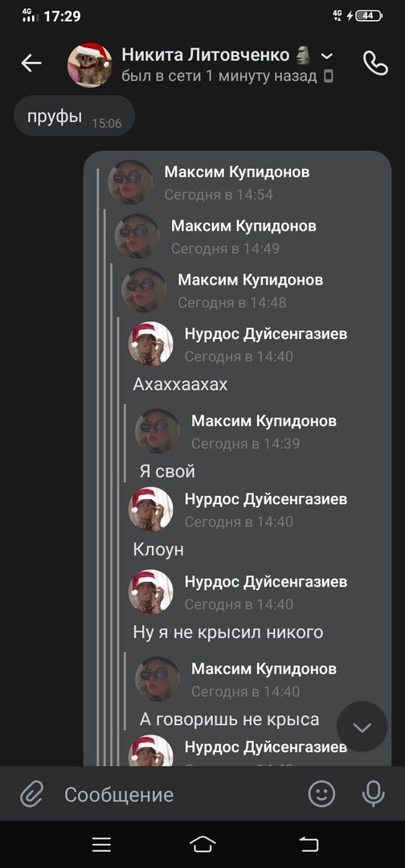Open the emoji sticker picker
405x868 pixels.
point(321,794)
